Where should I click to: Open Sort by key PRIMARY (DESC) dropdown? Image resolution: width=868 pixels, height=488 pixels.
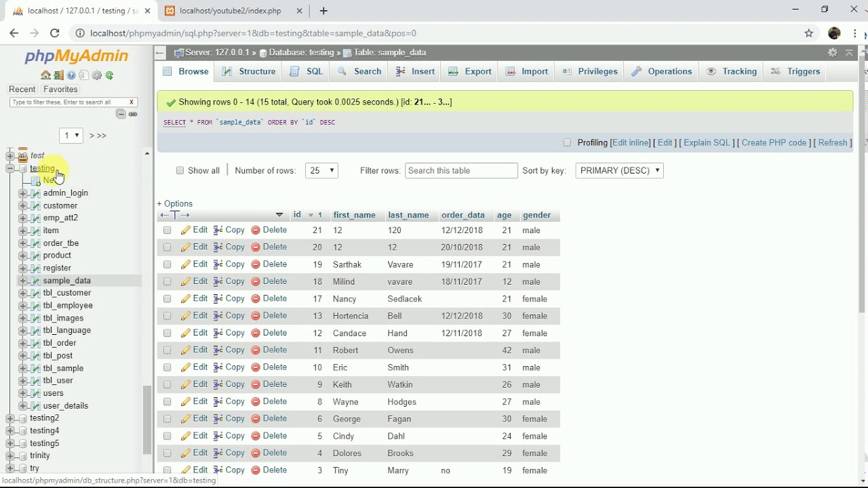(x=619, y=171)
